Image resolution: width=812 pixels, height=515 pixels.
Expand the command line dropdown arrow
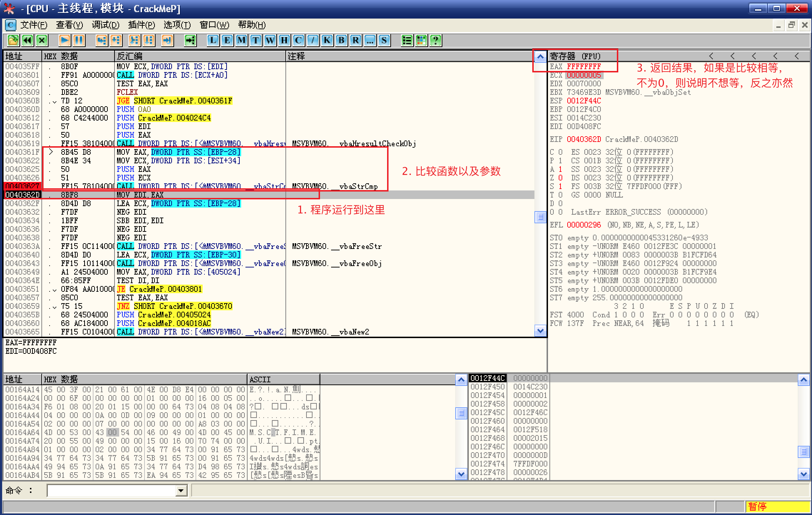pos(181,491)
